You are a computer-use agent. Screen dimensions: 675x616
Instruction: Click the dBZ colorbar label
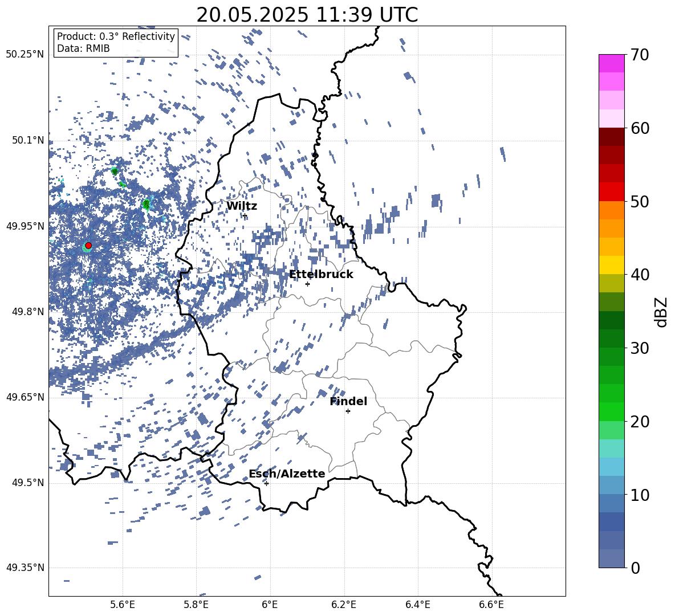coord(662,312)
